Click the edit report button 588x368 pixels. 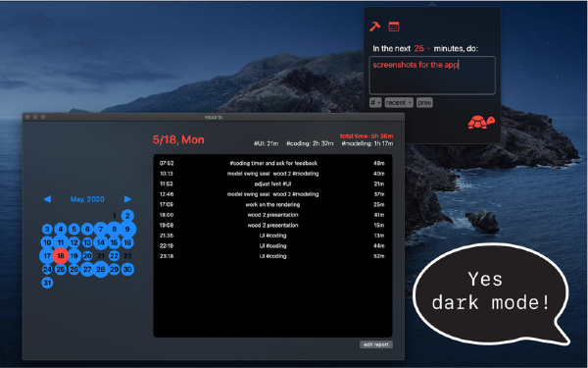[376, 344]
